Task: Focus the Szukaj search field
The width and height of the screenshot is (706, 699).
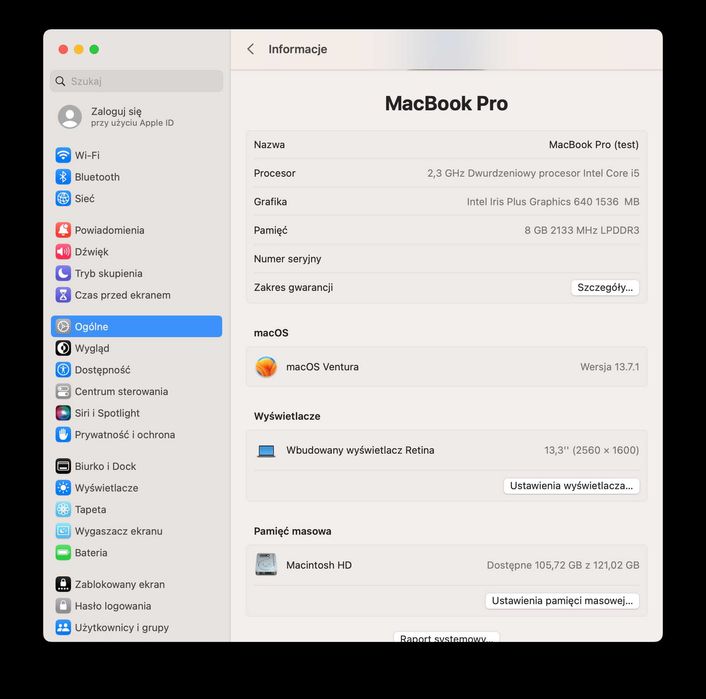Action: (136, 81)
